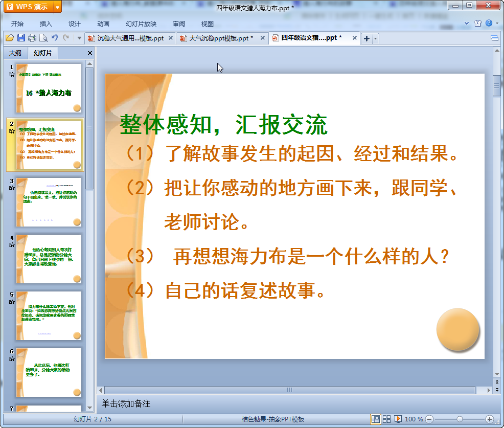Click animation star icon beside slide 3

pyautogui.click(x=12, y=188)
